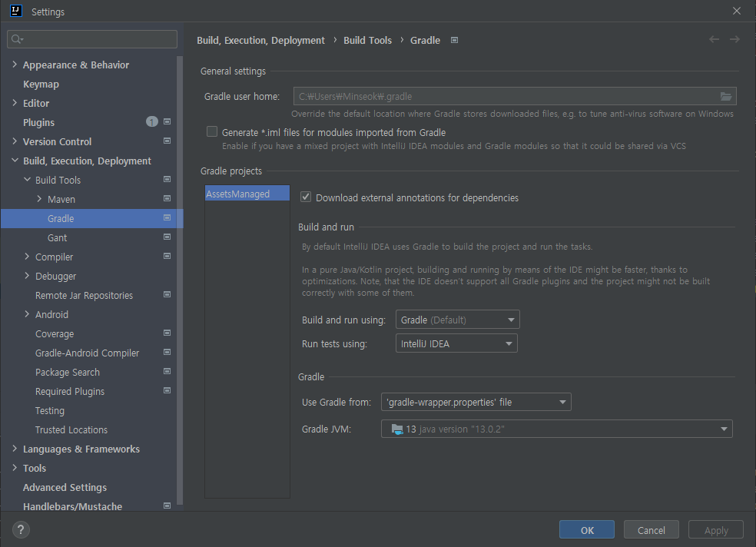The height and width of the screenshot is (547, 756).
Task: Select the Gradle tree item
Action: tap(91, 218)
